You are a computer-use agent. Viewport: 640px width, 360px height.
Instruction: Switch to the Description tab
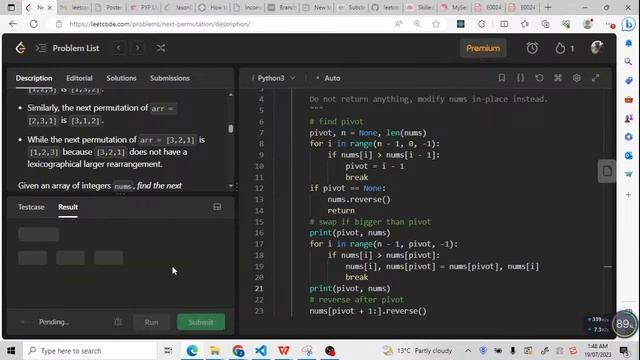(34, 78)
